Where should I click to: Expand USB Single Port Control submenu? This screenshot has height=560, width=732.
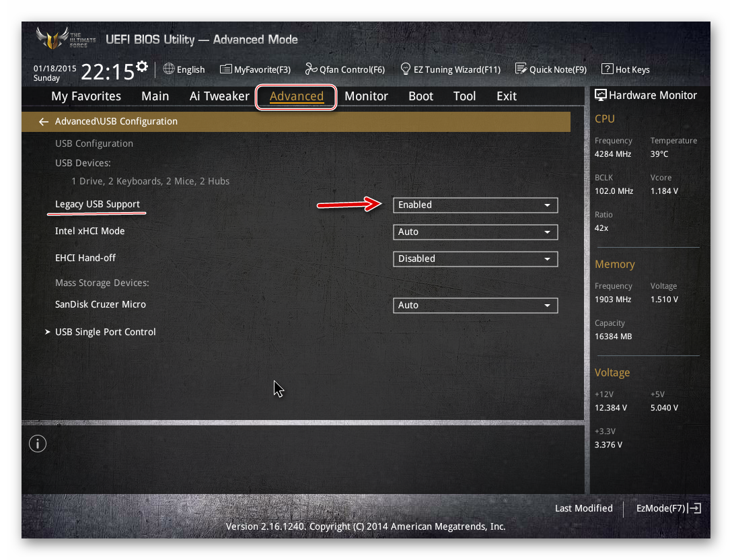[105, 332]
